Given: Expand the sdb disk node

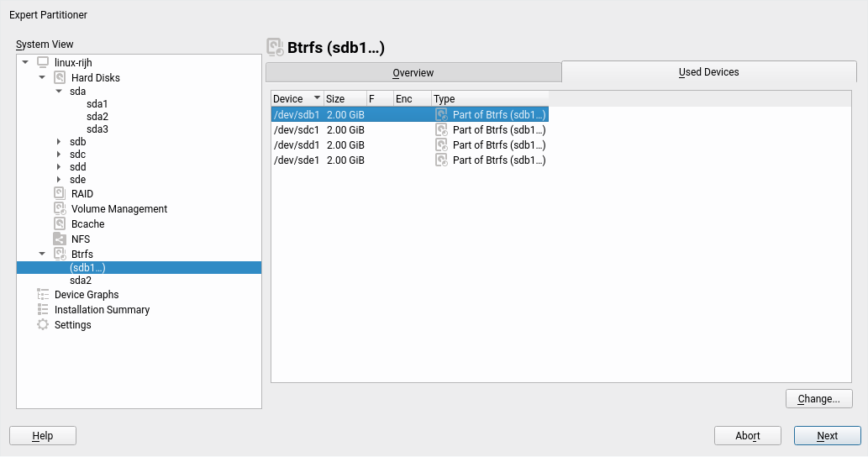Looking at the screenshot, I should click(59, 142).
